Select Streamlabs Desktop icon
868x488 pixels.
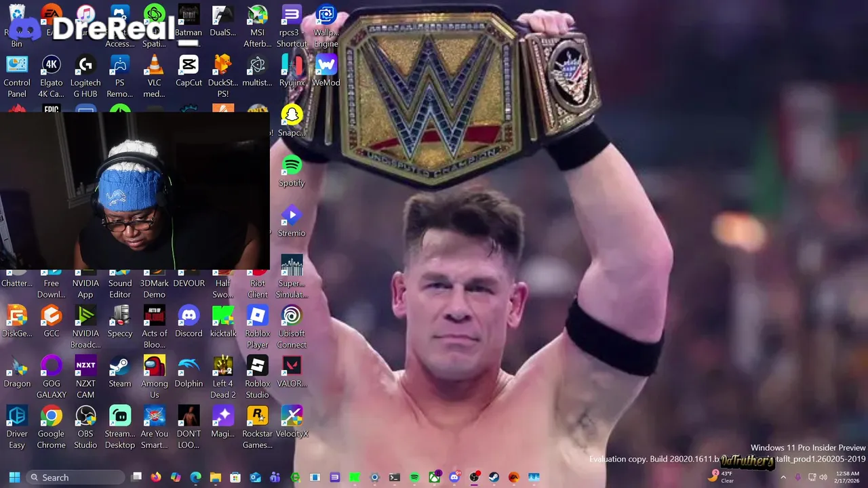[x=120, y=428]
